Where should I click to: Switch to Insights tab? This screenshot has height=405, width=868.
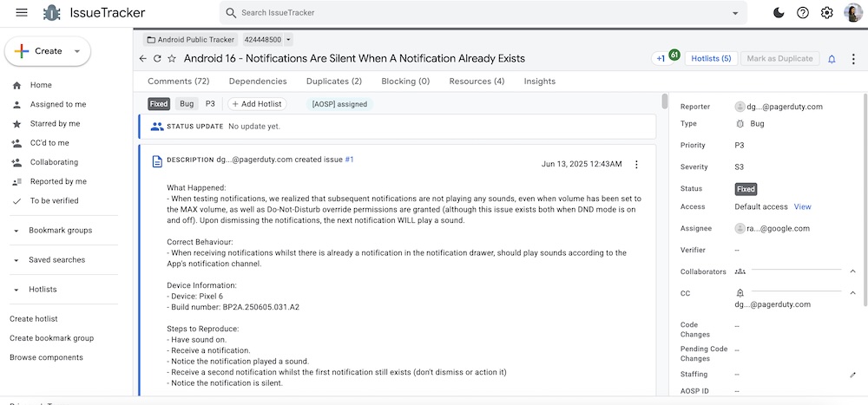540,82
